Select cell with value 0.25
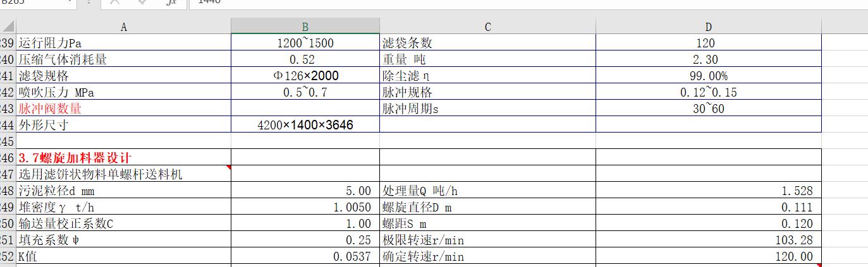Image resolution: width=868 pixels, height=267 pixels. (x=305, y=240)
